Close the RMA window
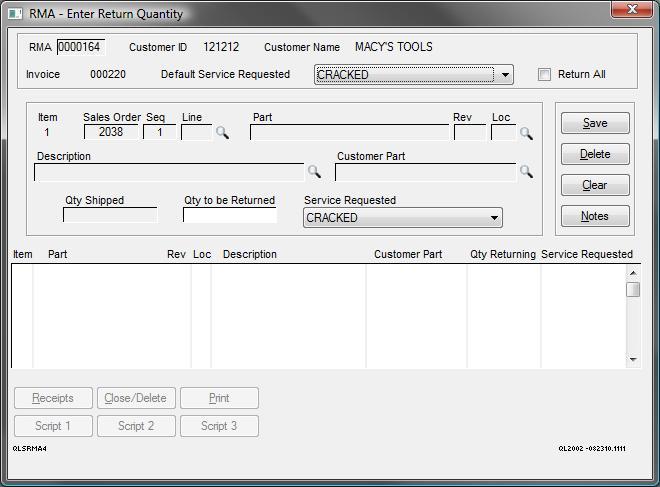 (x=631, y=9)
